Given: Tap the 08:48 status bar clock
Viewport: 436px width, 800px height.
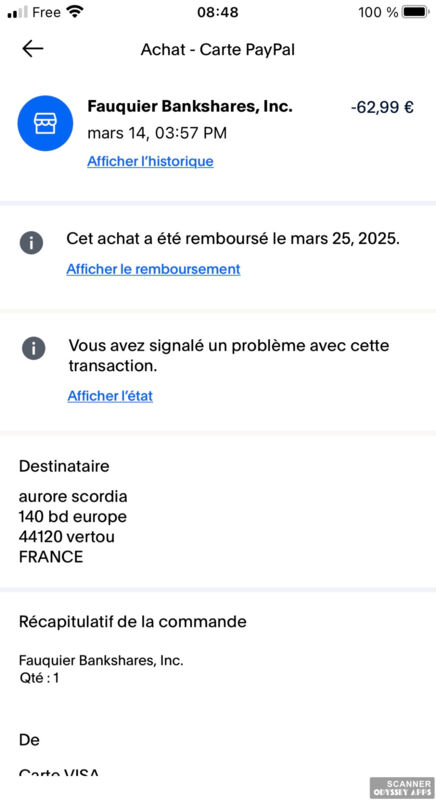Looking at the screenshot, I should click(218, 13).
